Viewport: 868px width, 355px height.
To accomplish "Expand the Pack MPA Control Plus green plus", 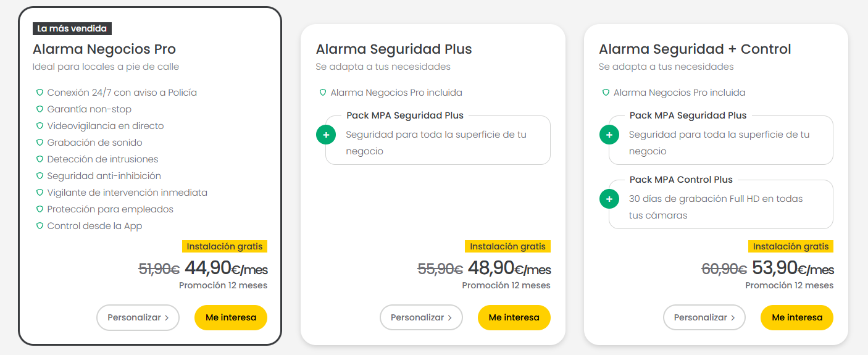I will pos(609,199).
